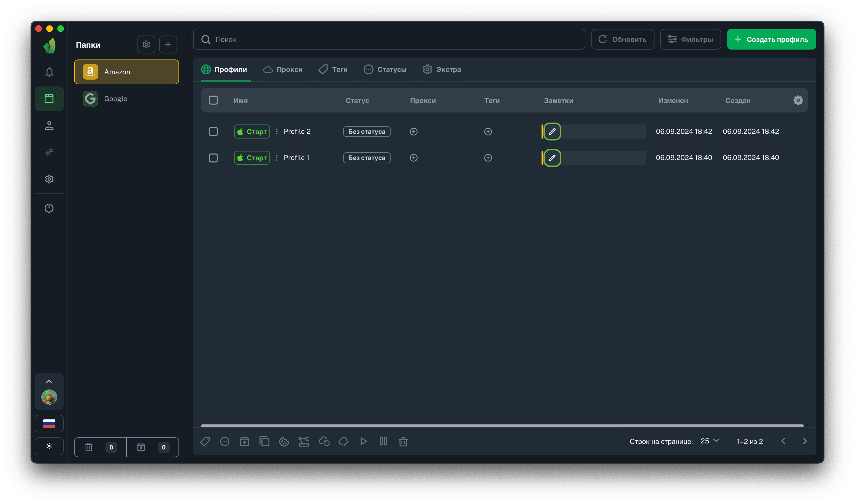Click the Создать профиль button
The image size is (855, 504).
point(771,39)
